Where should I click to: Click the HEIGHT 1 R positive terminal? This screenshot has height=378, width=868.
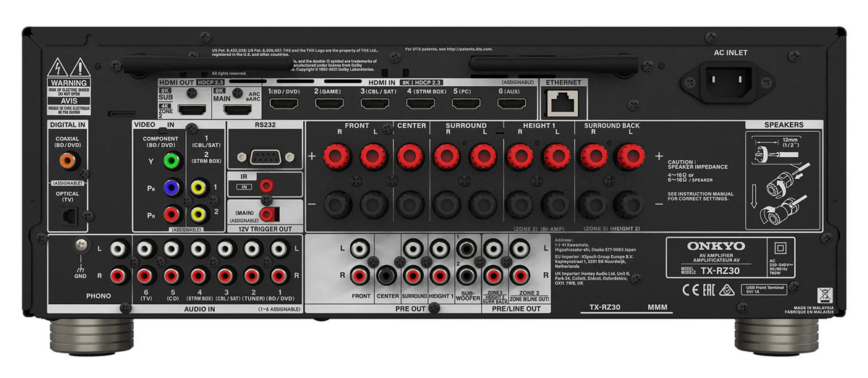[521, 155]
